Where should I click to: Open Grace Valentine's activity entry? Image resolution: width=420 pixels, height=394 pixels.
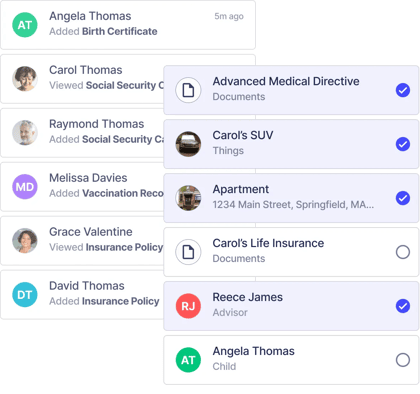[82, 241]
